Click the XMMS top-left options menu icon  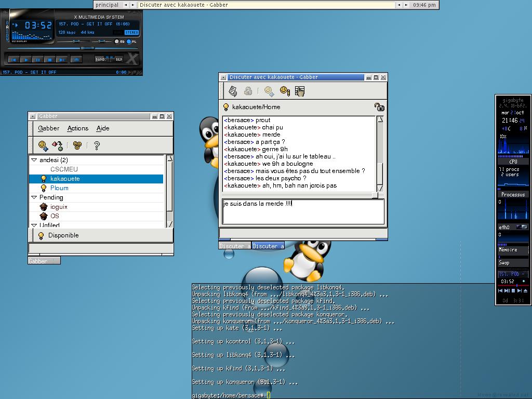5,12
